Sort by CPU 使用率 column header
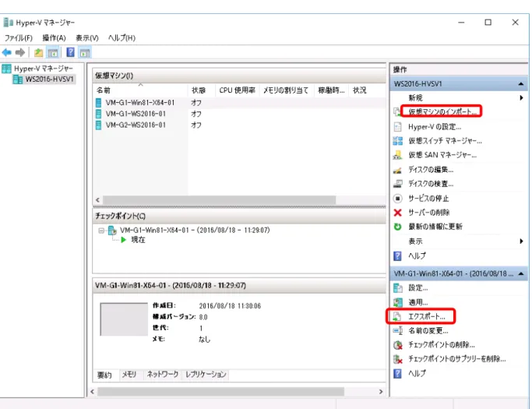532x409 pixels. pyautogui.click(x=237, y=90)
